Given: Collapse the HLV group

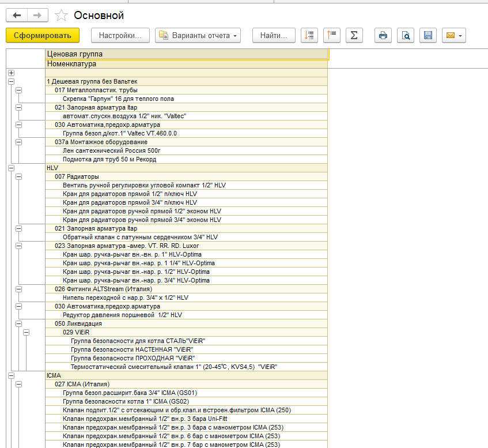Looking at the screenshot, I should [x=11, y=168].
